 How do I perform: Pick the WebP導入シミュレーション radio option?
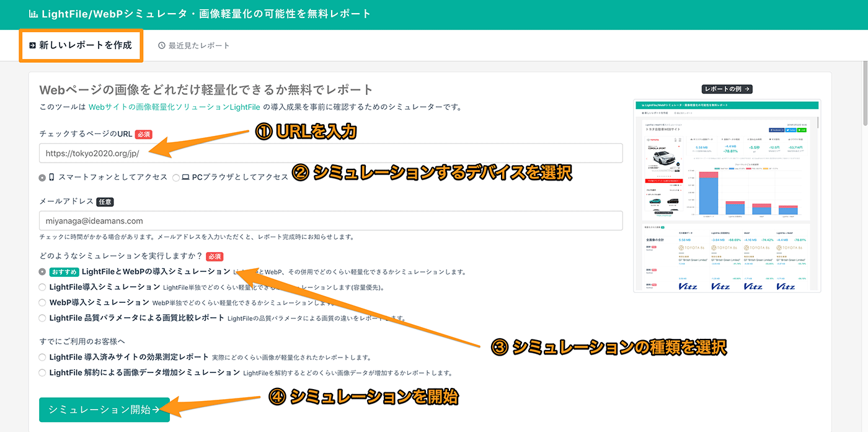click(42, 302)
